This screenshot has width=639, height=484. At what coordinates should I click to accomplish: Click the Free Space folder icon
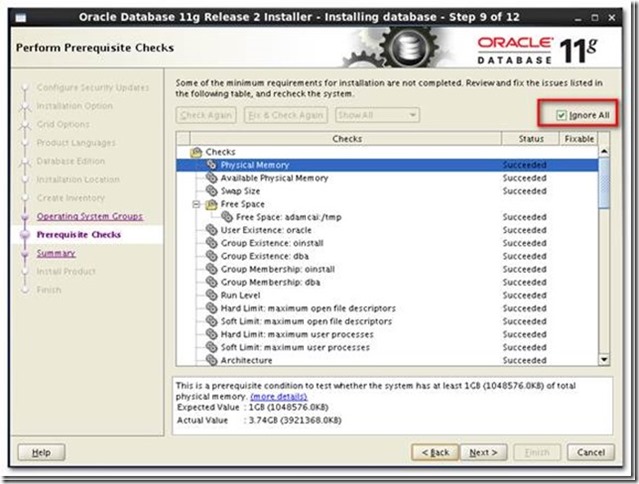pyautogui.click(x=211, y=204)
